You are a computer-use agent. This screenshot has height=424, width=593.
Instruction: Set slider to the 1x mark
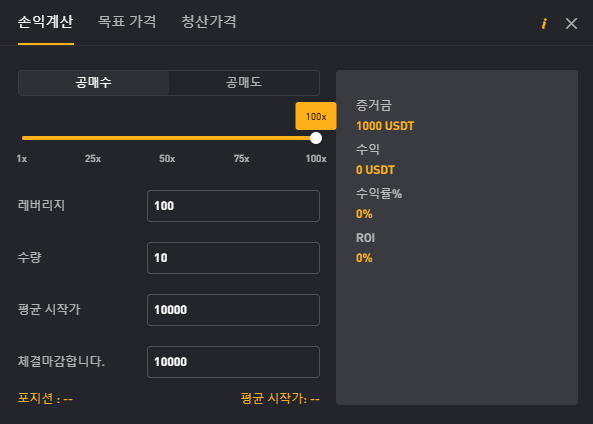(x=22, y=158)
